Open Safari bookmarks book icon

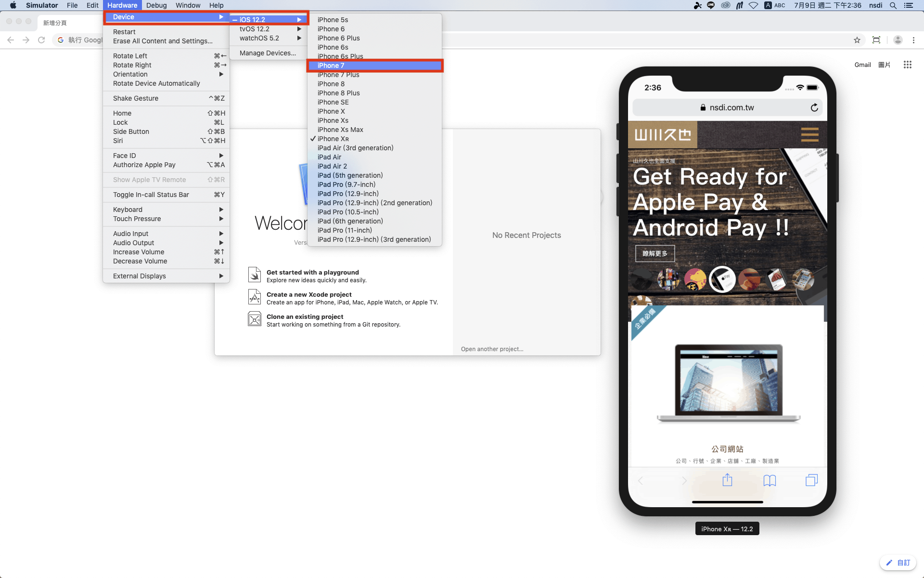(x=770, y=480)
